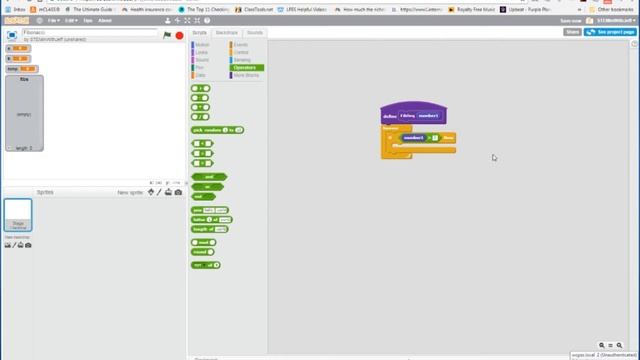The height and width of the screenshot is (360, 640).
Task: Click the green flag to start
Action: (x=167, y=36)
